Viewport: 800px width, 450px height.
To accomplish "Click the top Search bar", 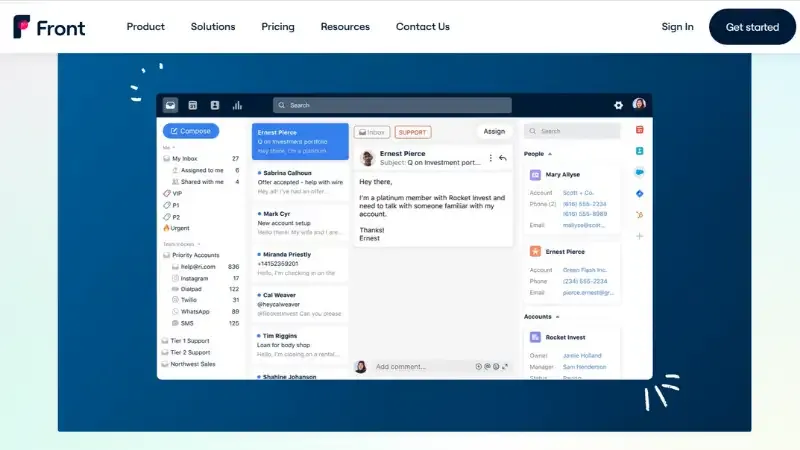I will coord(392,105).
